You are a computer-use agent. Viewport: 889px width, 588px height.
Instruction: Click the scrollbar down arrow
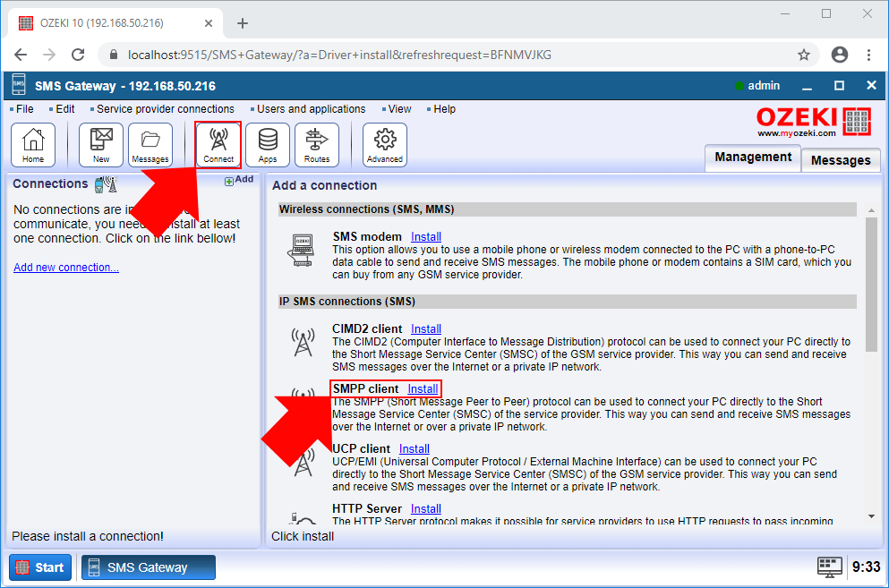pos(869,514)
